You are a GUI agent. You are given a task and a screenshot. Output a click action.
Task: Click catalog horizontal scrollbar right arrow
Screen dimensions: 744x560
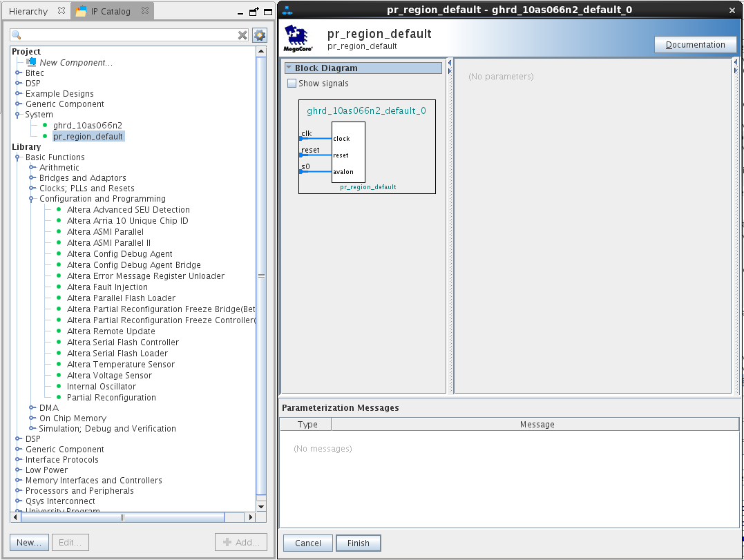(x=251, y=517)
